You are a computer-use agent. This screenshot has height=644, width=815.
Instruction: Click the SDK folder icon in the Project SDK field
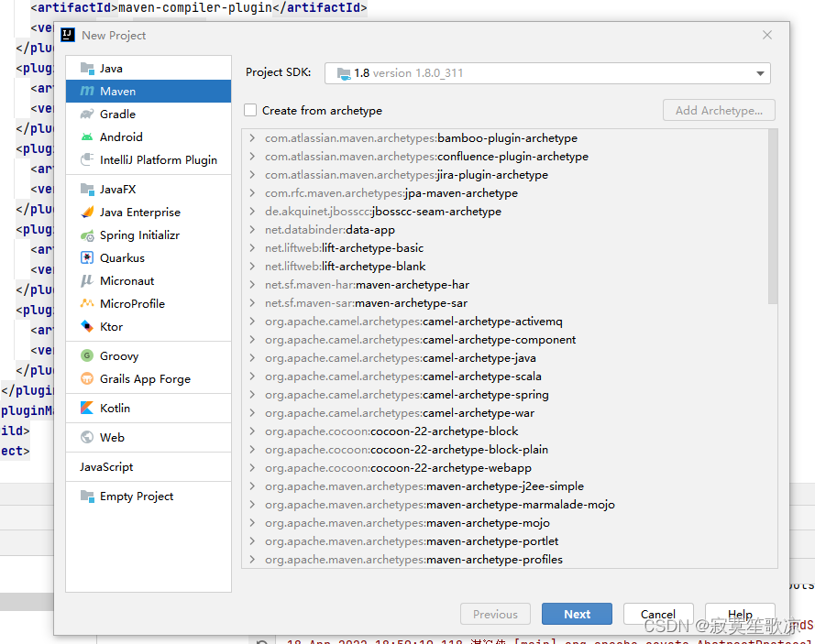[x=344, y=73]
